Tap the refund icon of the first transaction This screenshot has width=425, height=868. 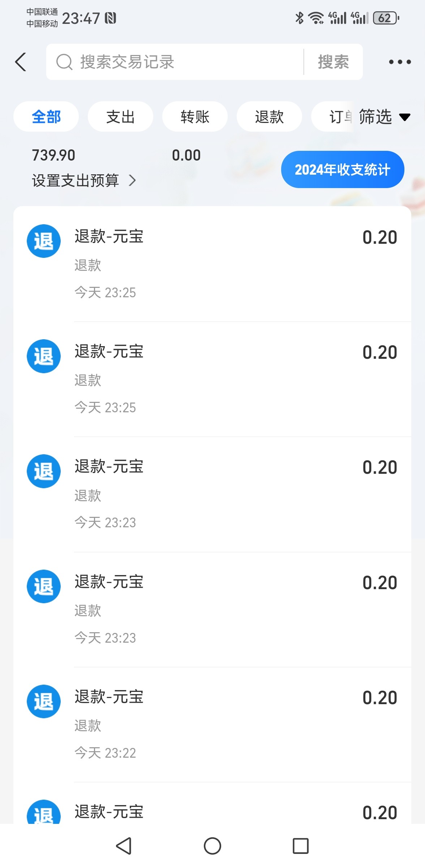[x=44, y=241]
